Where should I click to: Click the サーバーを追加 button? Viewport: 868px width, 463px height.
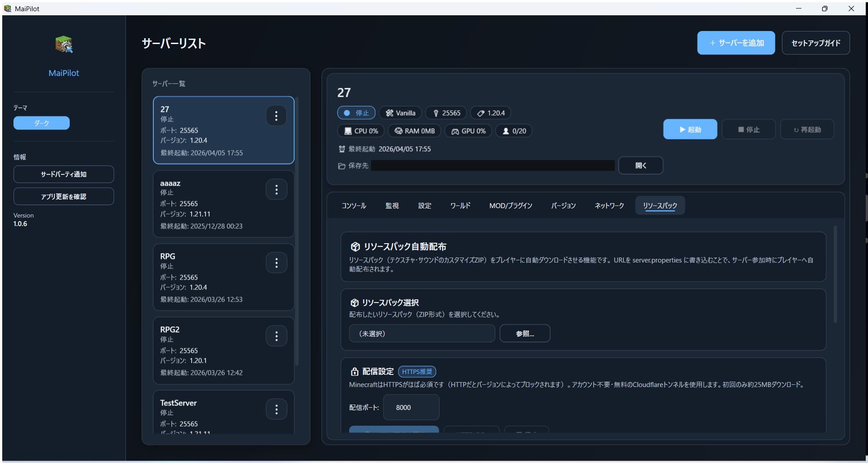click(x=736, y=43)
